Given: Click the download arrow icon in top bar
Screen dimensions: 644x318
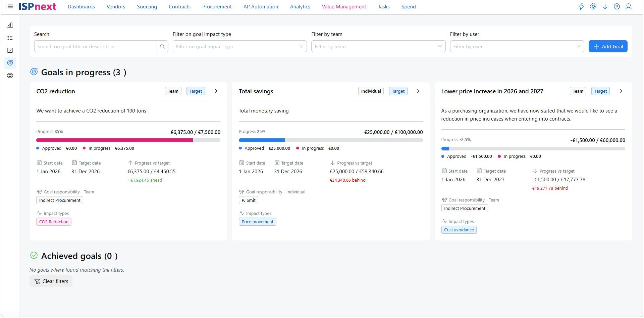Looking at the screenshot, I should 605,6.
